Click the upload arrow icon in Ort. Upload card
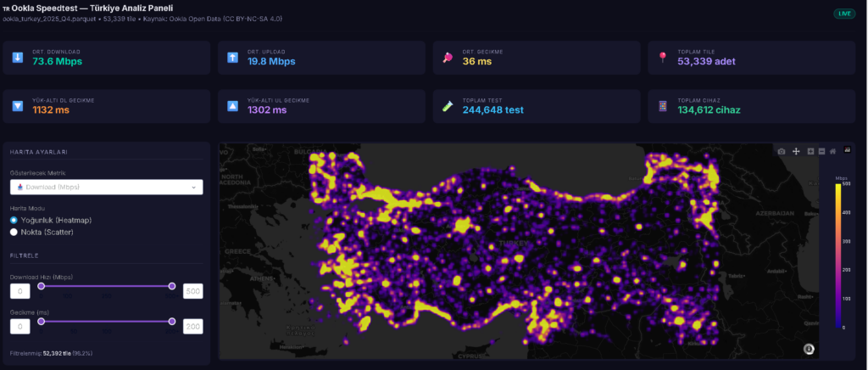 click(233, 58)
